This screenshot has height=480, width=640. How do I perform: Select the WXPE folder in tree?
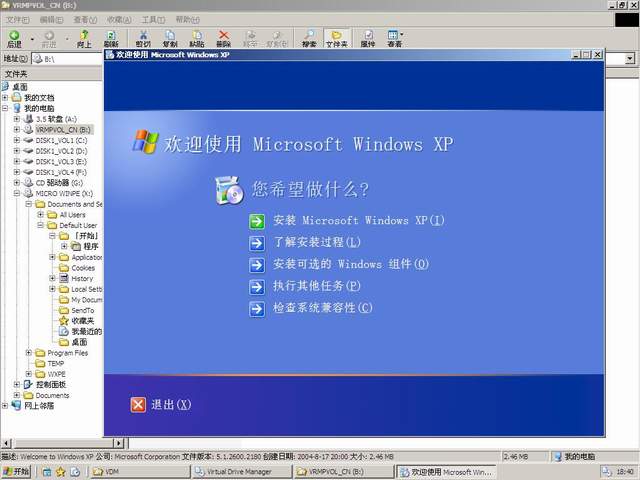click(56, 374)
